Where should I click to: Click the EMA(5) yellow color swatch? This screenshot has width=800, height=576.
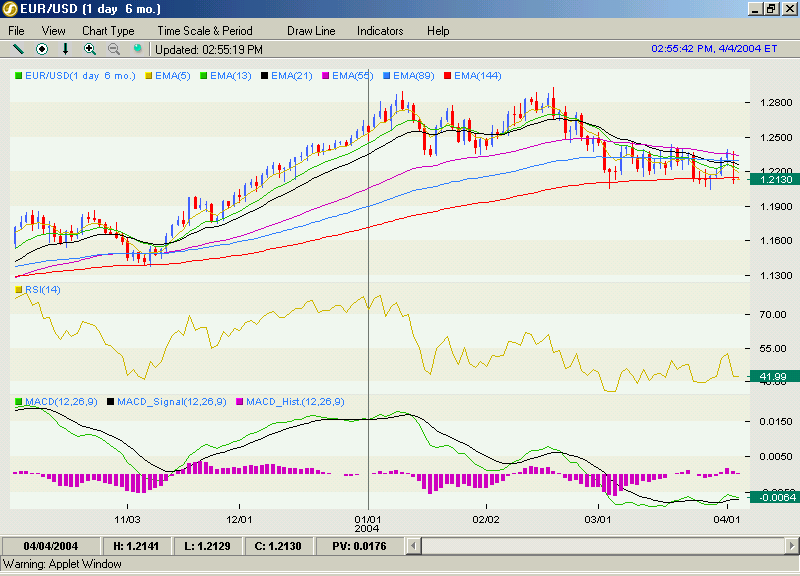pos(149,76)
